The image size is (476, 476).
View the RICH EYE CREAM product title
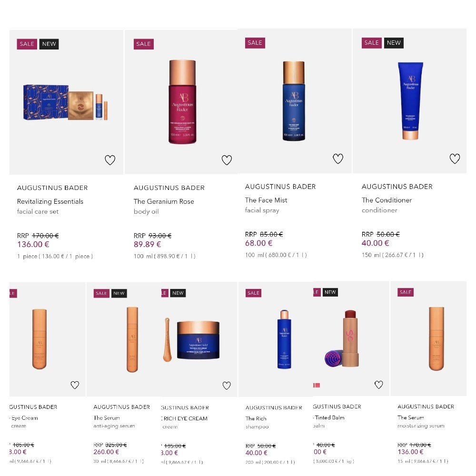184,418
